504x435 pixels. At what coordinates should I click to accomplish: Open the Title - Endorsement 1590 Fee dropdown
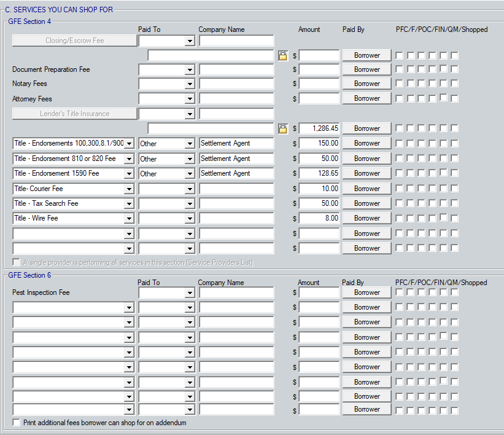129,174
